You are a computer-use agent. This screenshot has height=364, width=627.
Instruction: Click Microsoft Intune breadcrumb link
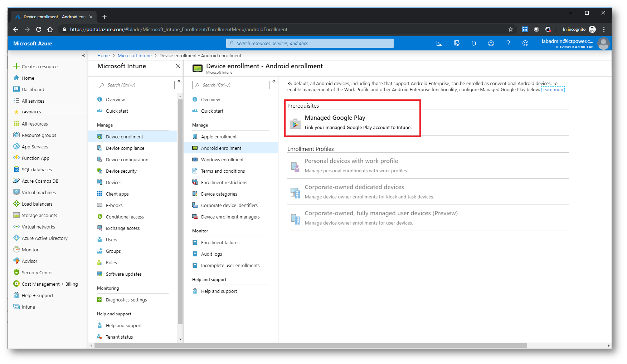pyautogui.click(x=135, y=55)
